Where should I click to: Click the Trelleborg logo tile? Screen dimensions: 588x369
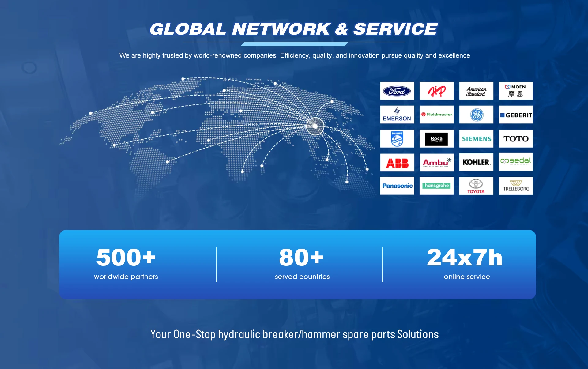pos(515,186)
